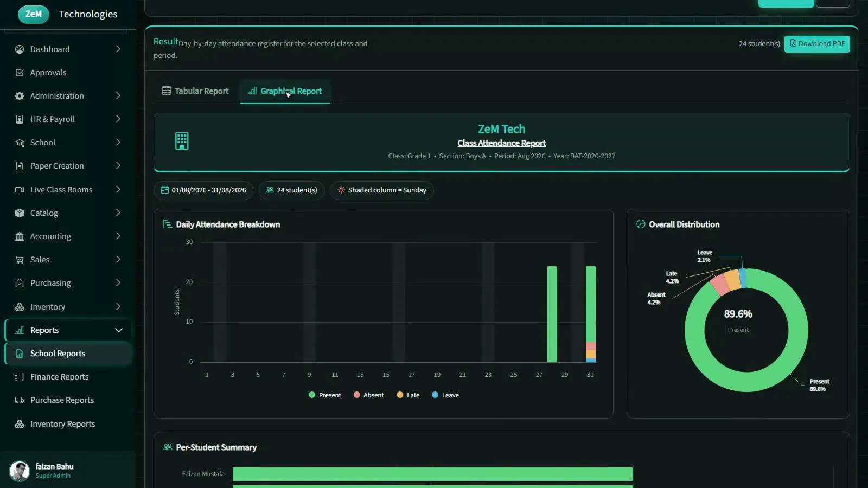Click Faizan Mustafa's summary bar
Viewport: 868px width, 488px height.
coord(433,474)
